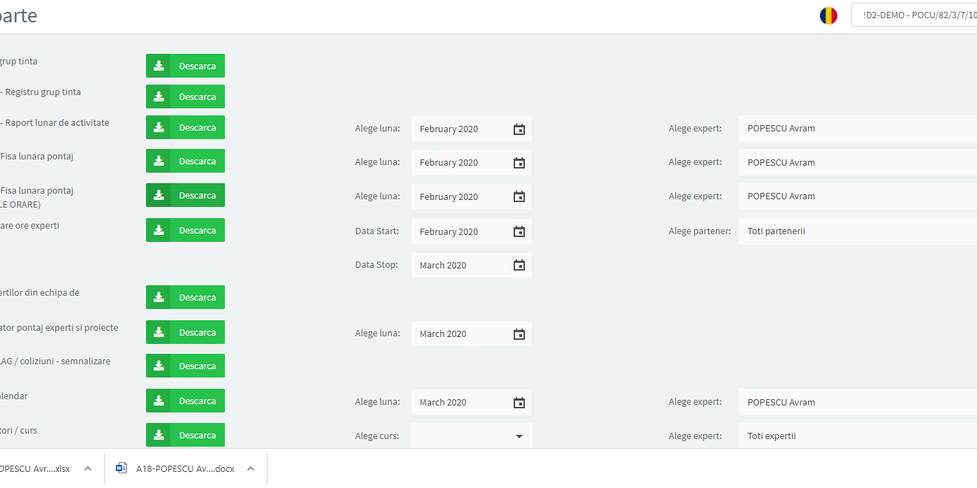The height and width of the screenshot is (488, 977).
Task: Click Descarca for AG / coliziuni - semnalizare
Action: 186,366
